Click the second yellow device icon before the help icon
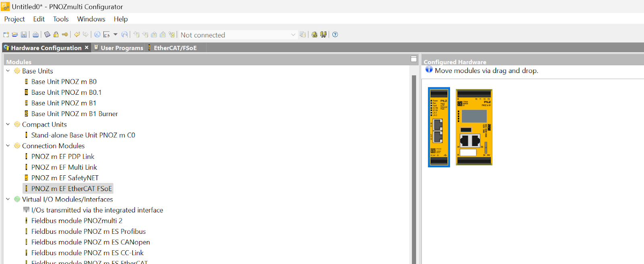644x264 pixels. 323,35
